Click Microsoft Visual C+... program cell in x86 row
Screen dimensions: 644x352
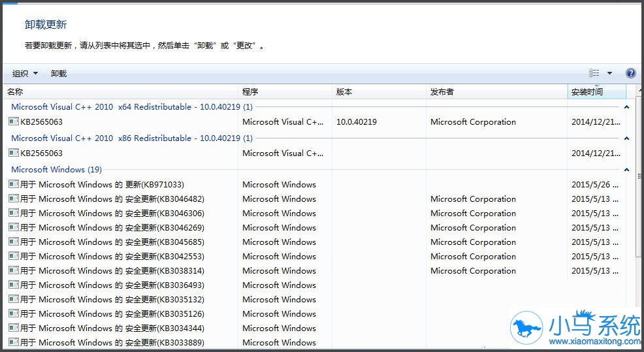tap(283, 153)
